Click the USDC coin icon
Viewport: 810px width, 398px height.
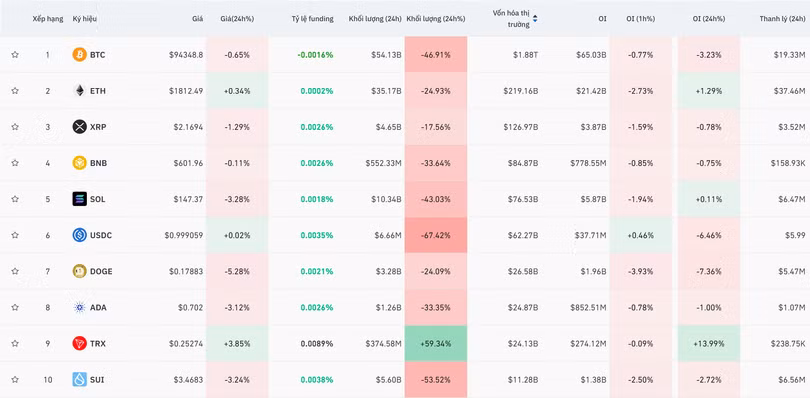pyautogui.click(x=80, y=235)
